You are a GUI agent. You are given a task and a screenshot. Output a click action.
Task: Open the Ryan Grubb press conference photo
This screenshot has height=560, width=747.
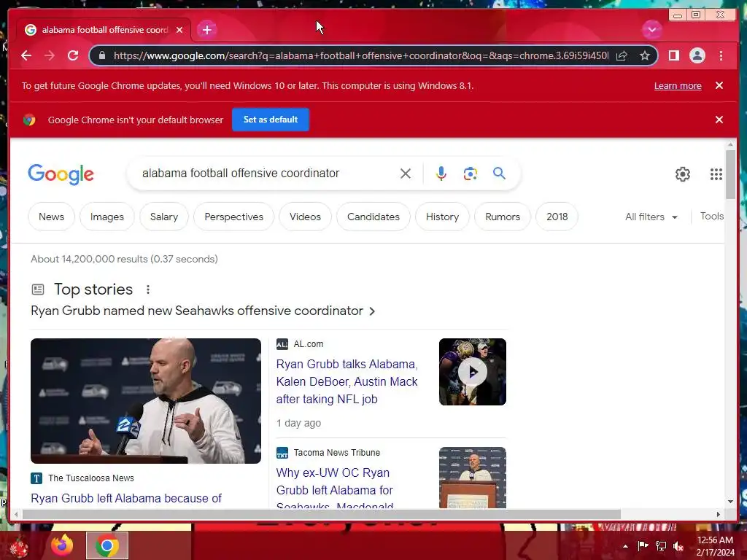pos(146,401)
